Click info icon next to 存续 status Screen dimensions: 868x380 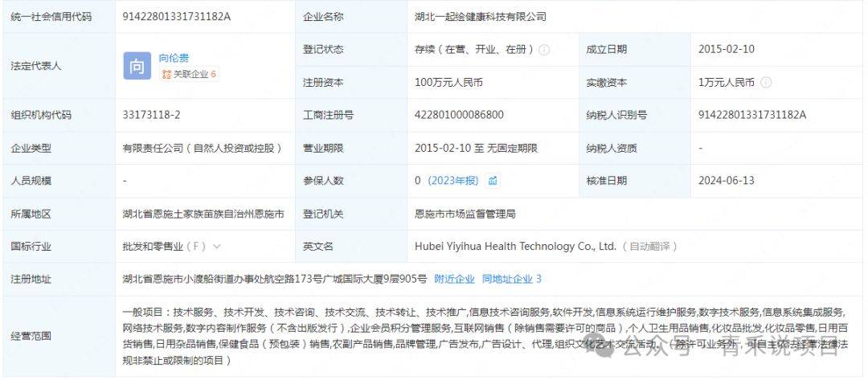pyautogui.click(x=544, y=50)
